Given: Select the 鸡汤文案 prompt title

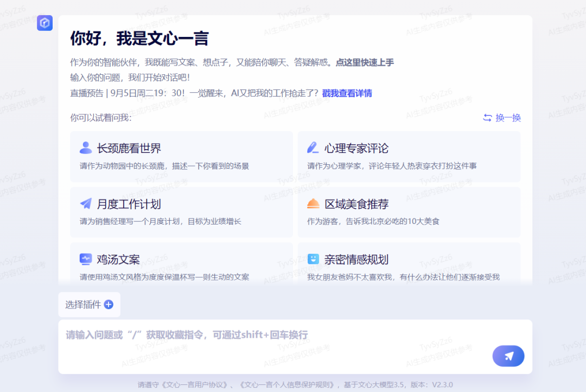Looking at the screenshot, I should (x=118, y=260).
